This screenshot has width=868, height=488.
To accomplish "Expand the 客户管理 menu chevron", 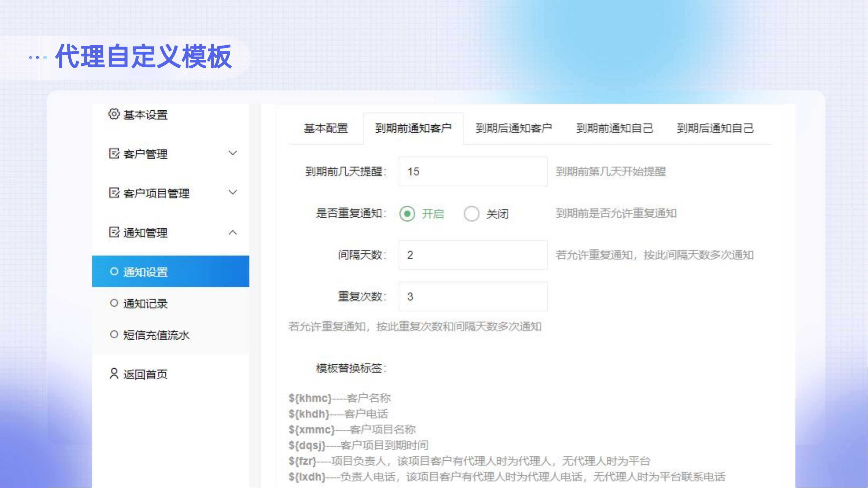I will [232, 153].
